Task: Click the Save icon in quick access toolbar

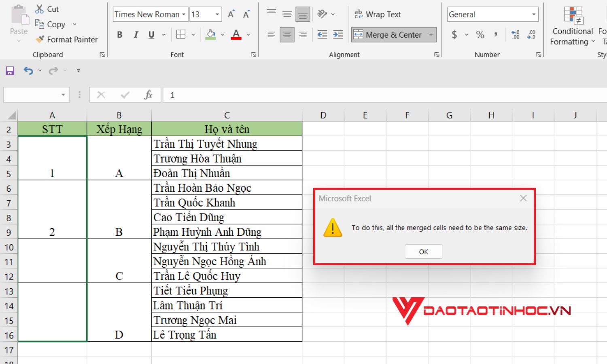Action: 10,71
